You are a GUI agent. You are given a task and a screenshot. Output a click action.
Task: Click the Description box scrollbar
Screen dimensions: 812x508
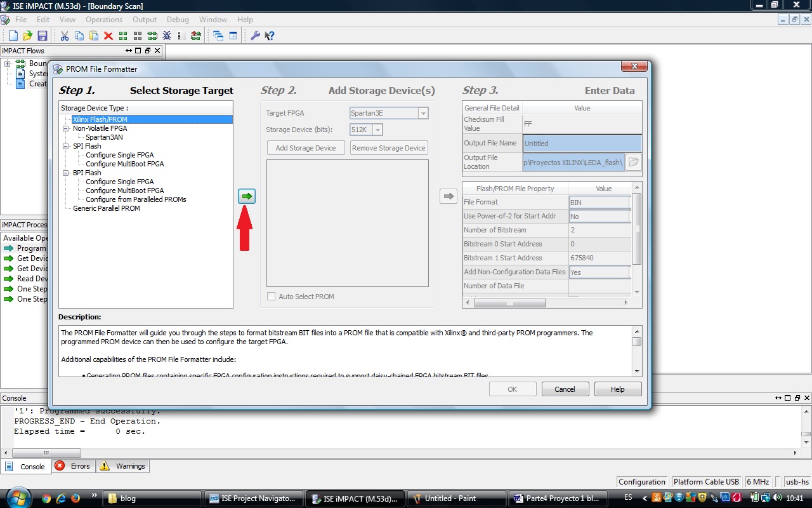pos(637,351)
